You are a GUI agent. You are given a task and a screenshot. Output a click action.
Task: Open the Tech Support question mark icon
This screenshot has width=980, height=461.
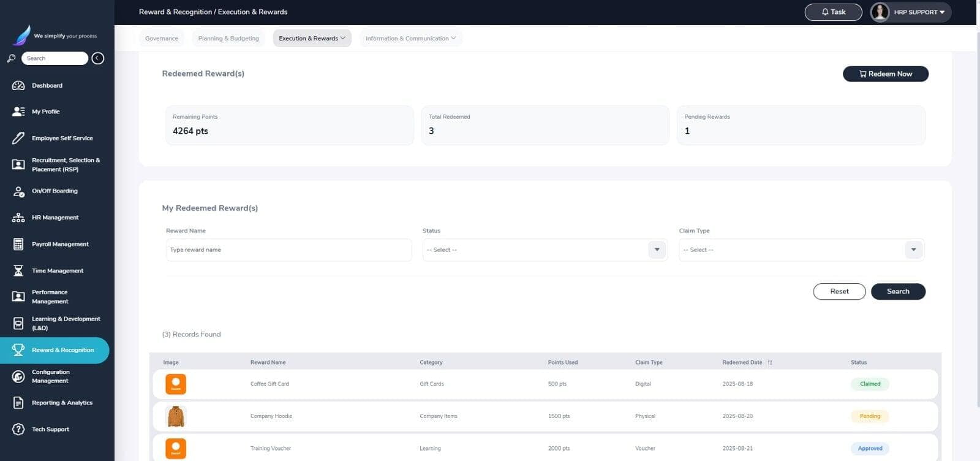point(18,429)
